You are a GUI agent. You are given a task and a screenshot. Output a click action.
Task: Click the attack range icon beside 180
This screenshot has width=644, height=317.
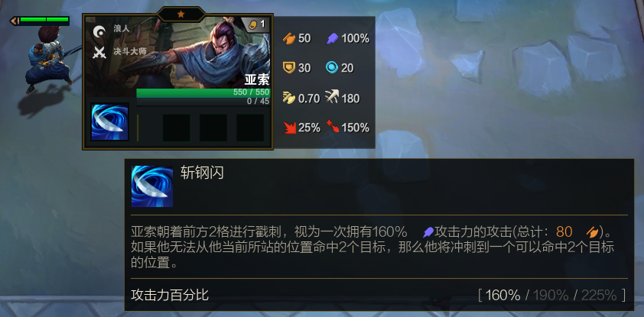[x=331, y=97]
